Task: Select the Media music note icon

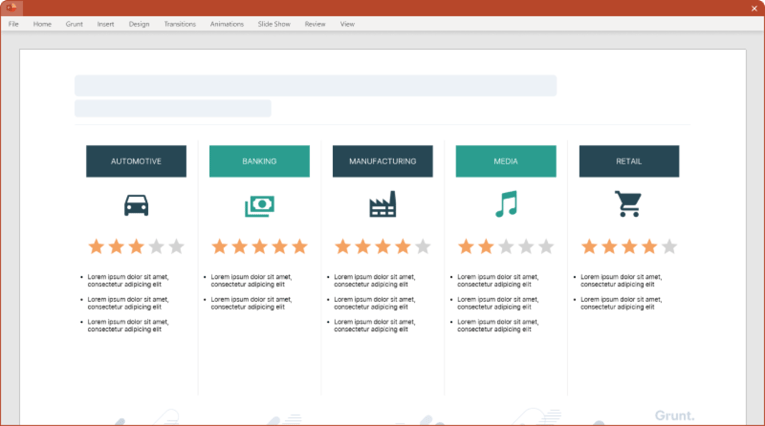Action: click(506, 204)
